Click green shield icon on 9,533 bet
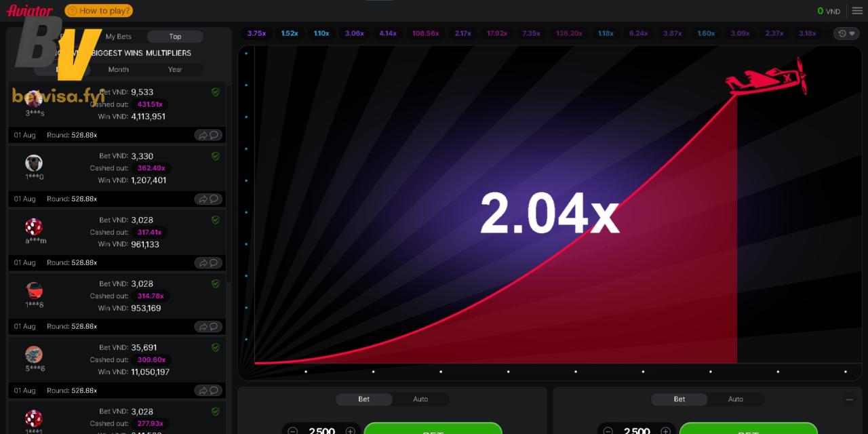This screenshot has height=434, width=868. (x=216, y=92)
